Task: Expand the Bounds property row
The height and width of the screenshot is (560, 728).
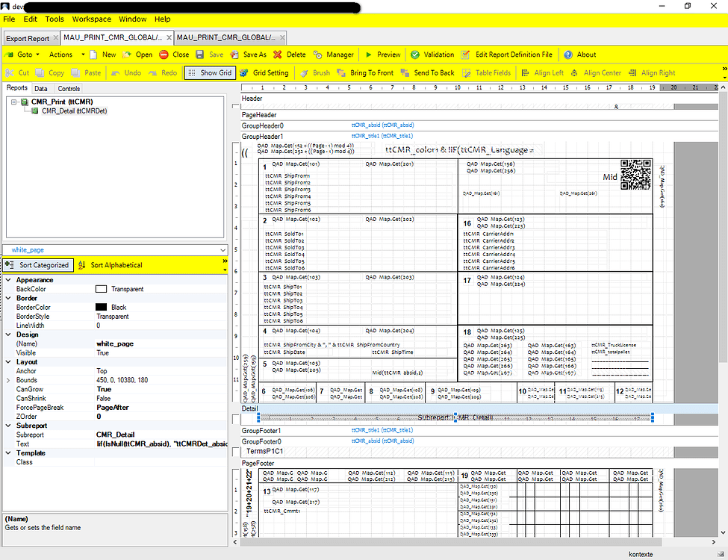Action: pos(8,380)
